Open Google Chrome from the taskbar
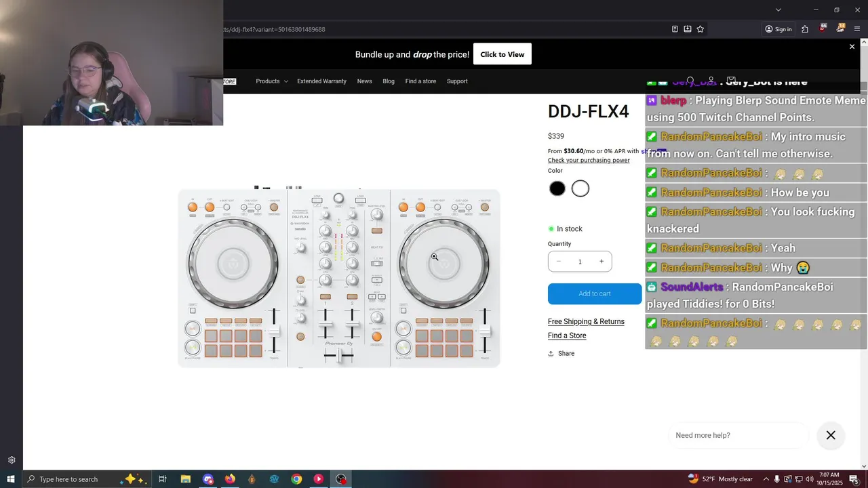This screenshot has height=488, width=868. click(x=296, y=479)
